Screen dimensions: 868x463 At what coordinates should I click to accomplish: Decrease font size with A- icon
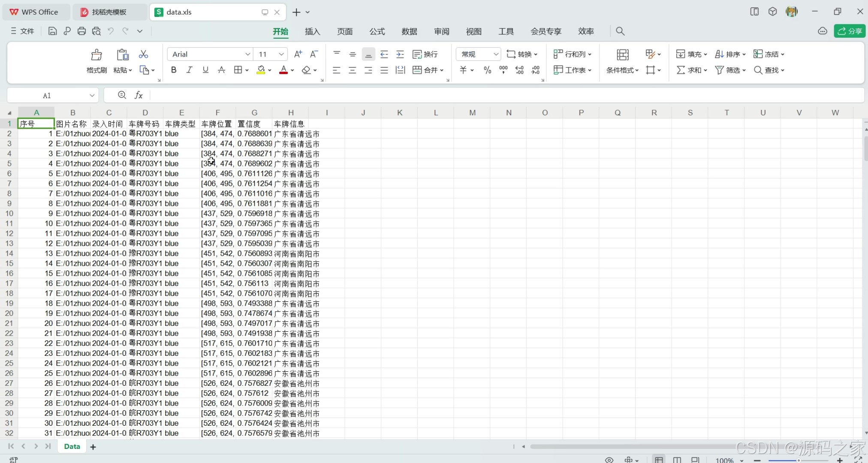click(x=314, y=54)
